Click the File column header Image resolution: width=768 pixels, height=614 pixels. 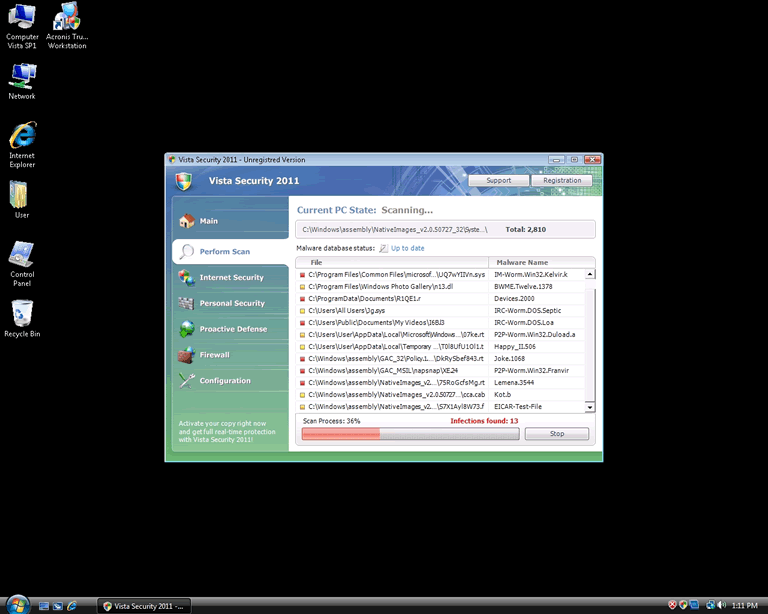click(316, 262)
